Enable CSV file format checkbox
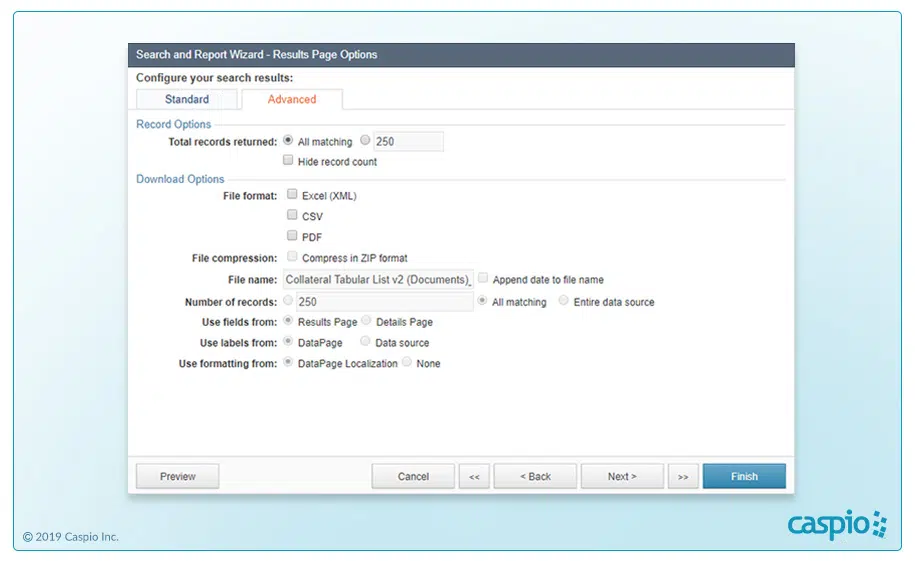 coord(292,215)
